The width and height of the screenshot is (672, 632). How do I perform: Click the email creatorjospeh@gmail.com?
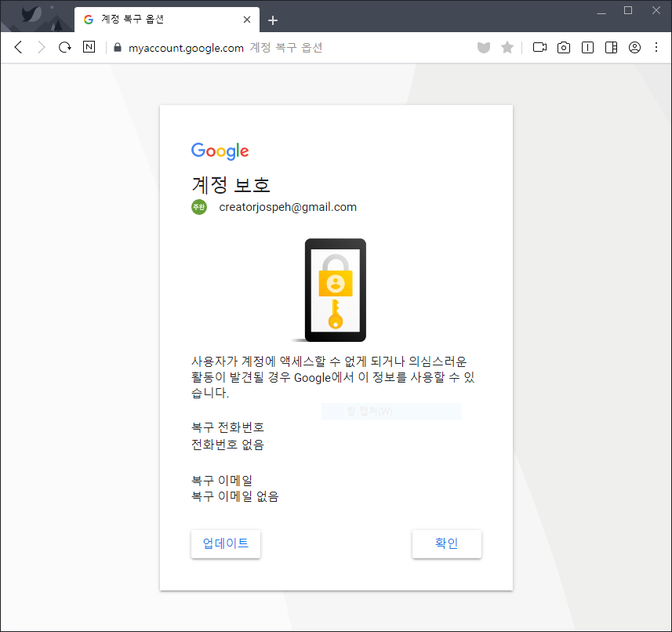pos(288,207)
